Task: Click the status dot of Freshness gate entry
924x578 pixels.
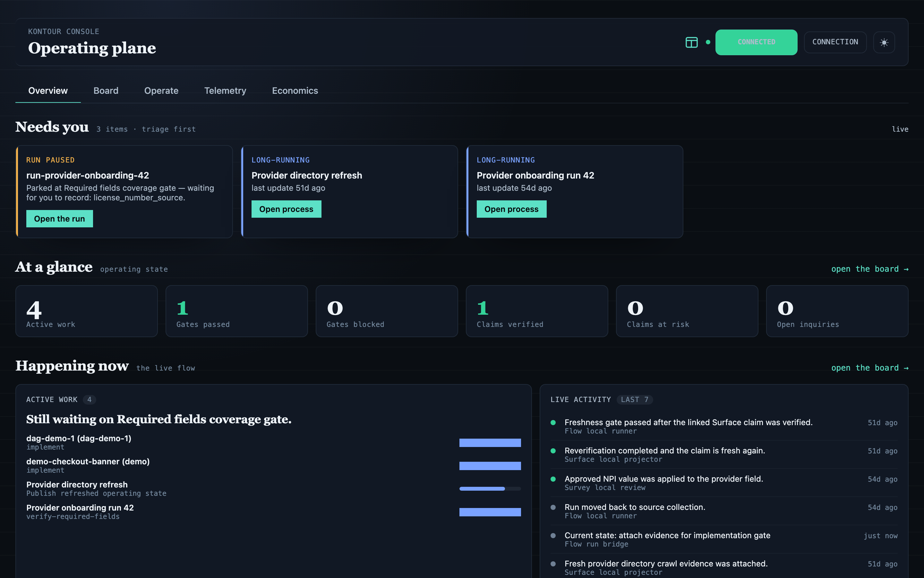Action: (553, 422)
